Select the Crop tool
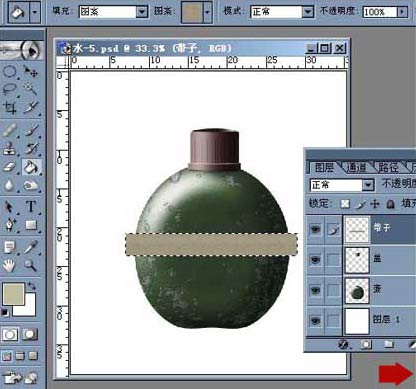 tap(10, 108)
